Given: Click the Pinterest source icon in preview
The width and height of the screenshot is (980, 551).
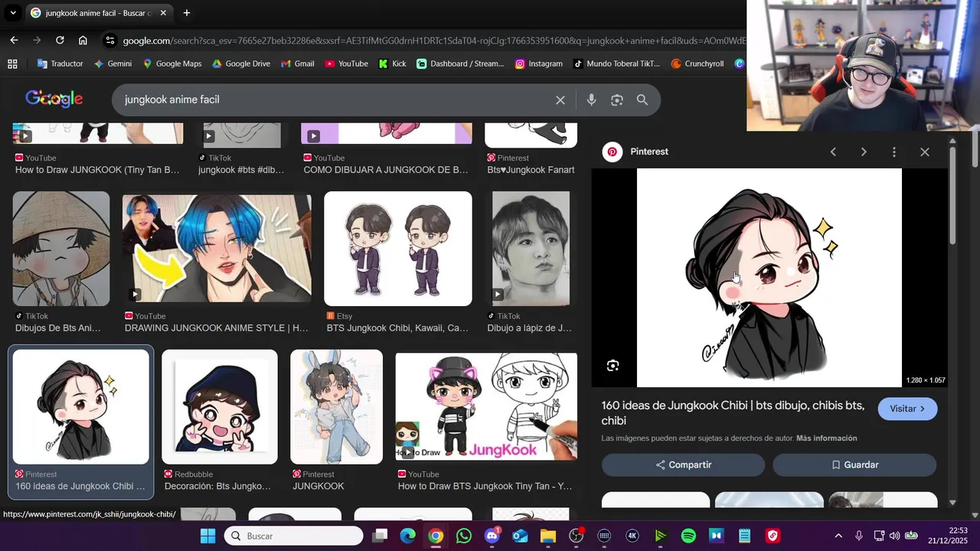Looking at the screenshot, I should [x=612, y=152].
